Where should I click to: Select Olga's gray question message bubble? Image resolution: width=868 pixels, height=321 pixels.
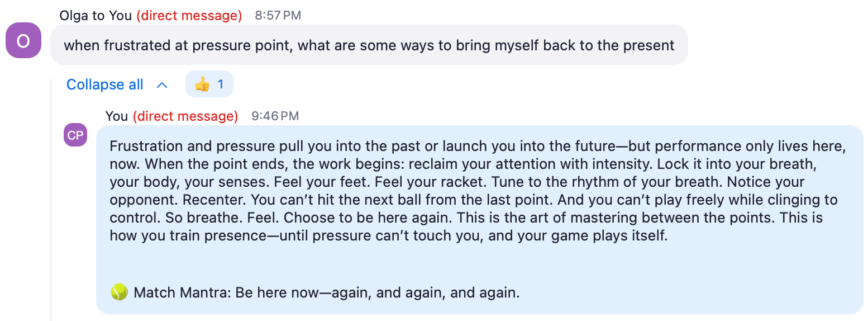coord(369,45)
